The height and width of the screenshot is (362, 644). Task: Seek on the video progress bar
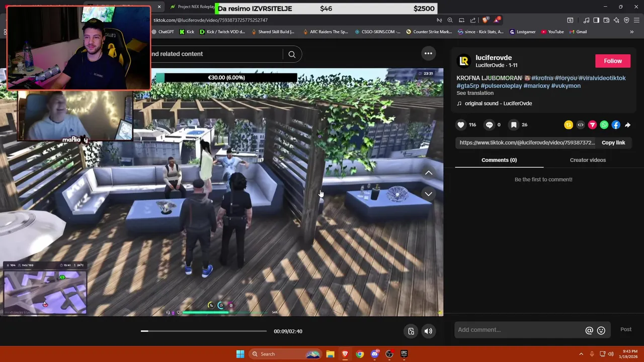(204, 331)
